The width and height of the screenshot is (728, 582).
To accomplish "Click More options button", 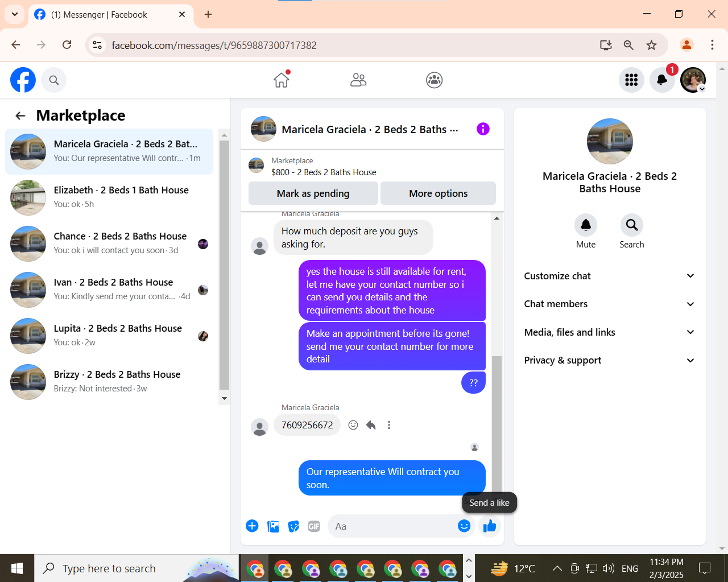I will click(439, 193).
